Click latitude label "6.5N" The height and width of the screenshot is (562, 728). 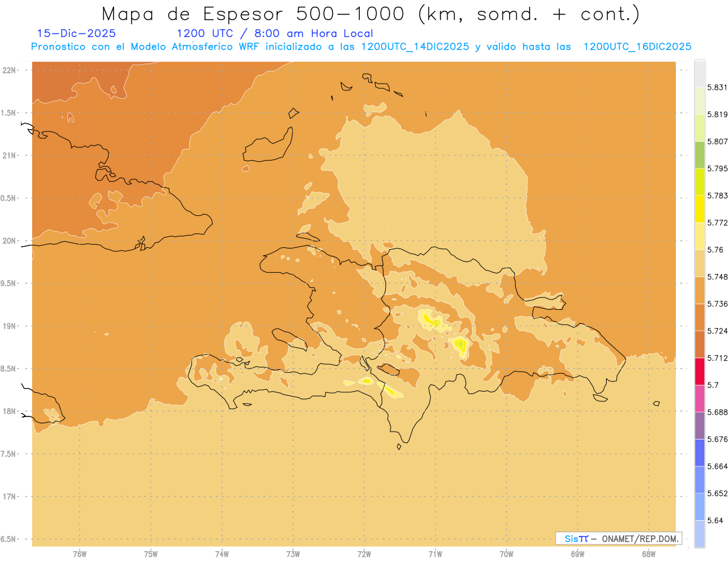coord(9,539)
